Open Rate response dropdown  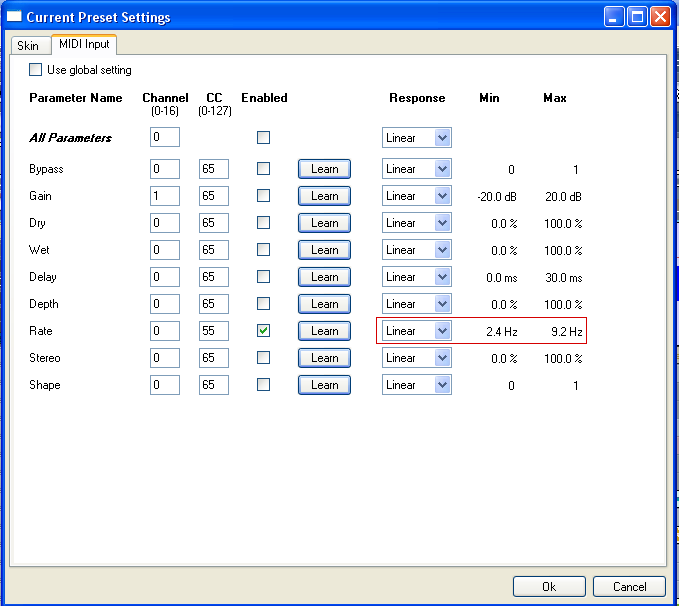tap(417, 331)
